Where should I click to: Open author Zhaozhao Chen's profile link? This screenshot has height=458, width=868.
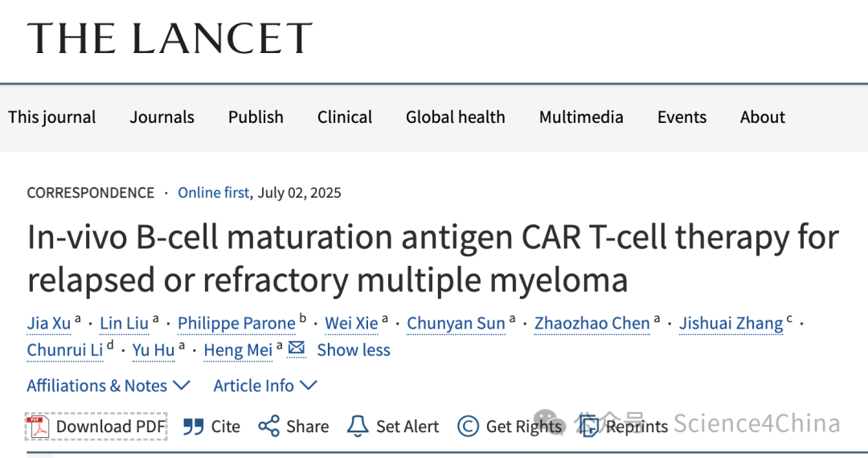(x=592, y=323)
